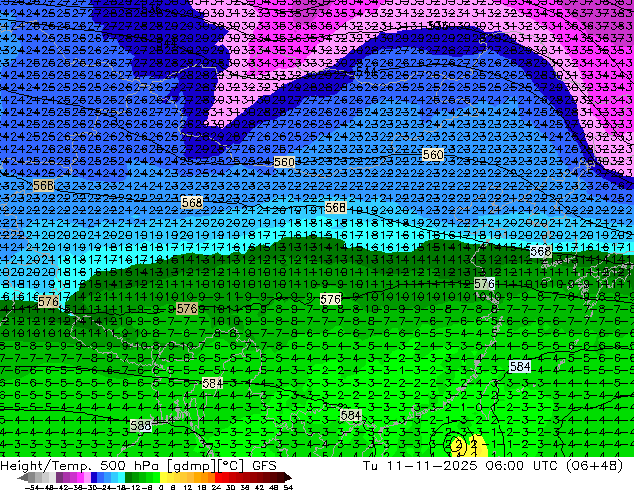Viewport: 634px width, 490px height.
Task: Click the 'Height/Temp.' title text
Action: point(45,466)
